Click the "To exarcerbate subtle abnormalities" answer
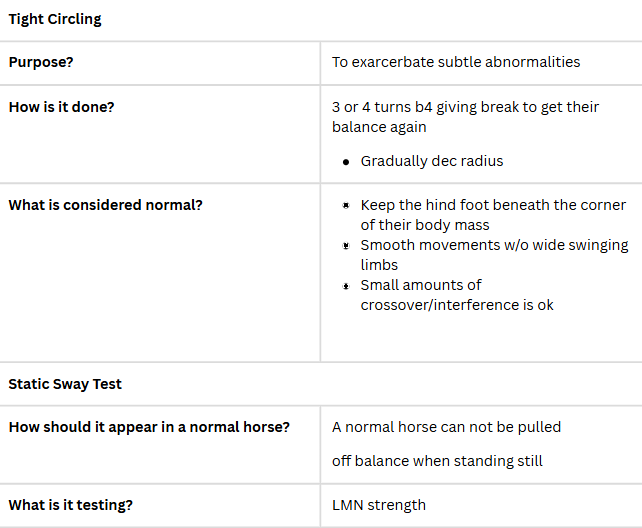The height and width of the screenshot is (528, 642). pyautogui.click(x=456, y=62)
